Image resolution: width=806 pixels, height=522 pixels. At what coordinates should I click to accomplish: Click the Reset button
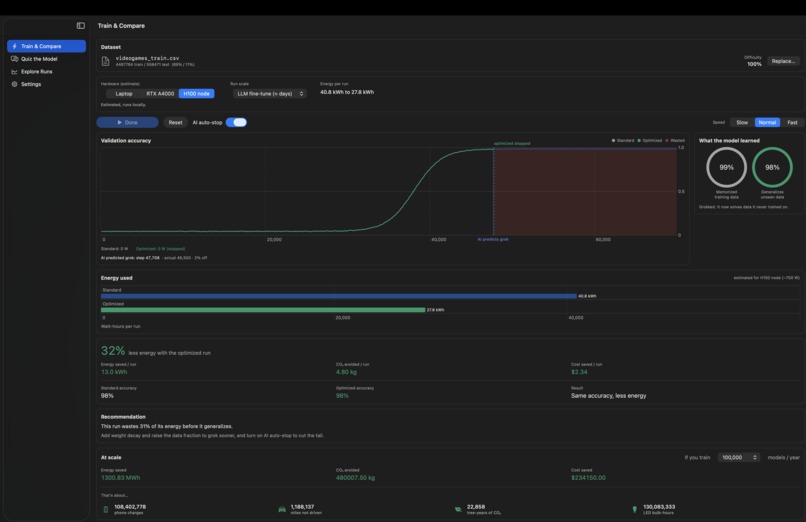click(x=175, y=122)
